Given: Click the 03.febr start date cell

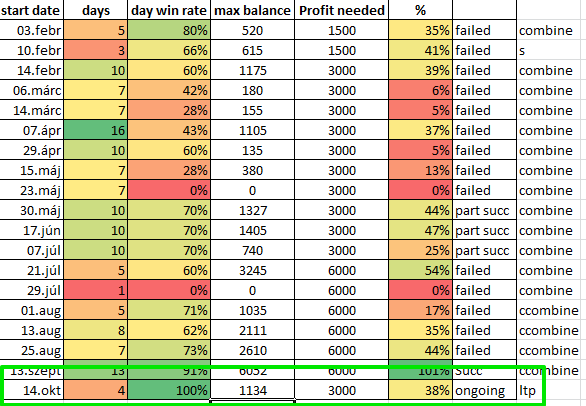Looking at the screenshot, I should [31, 30].
